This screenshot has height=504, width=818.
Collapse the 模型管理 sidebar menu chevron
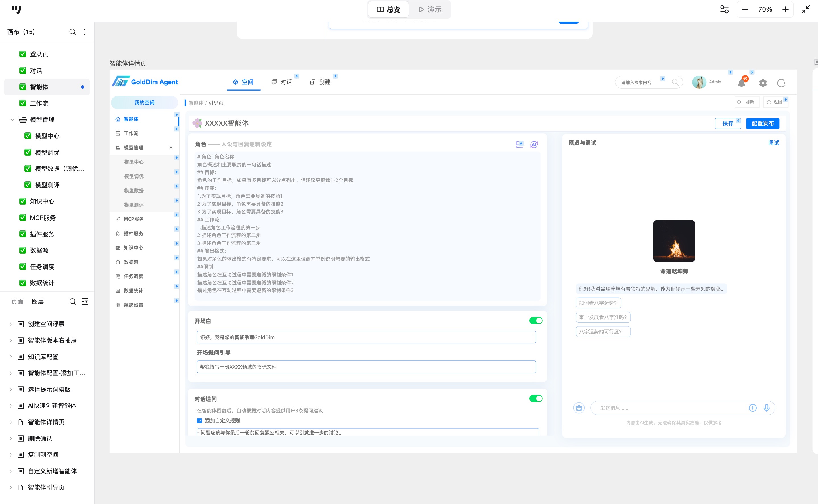tap(171, 148)
